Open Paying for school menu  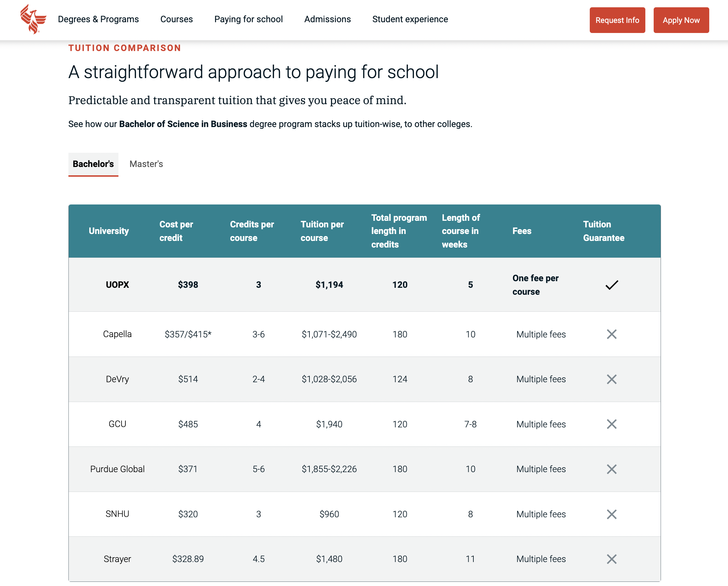(248, 19)
